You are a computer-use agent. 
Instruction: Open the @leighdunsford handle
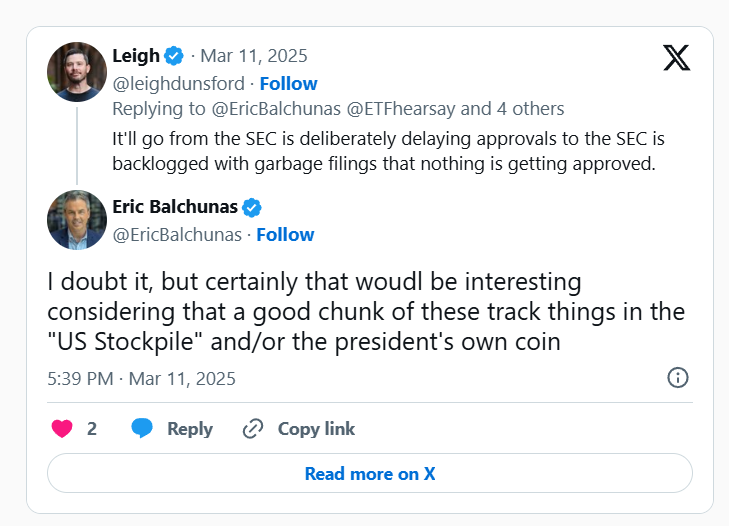[177, 83]
